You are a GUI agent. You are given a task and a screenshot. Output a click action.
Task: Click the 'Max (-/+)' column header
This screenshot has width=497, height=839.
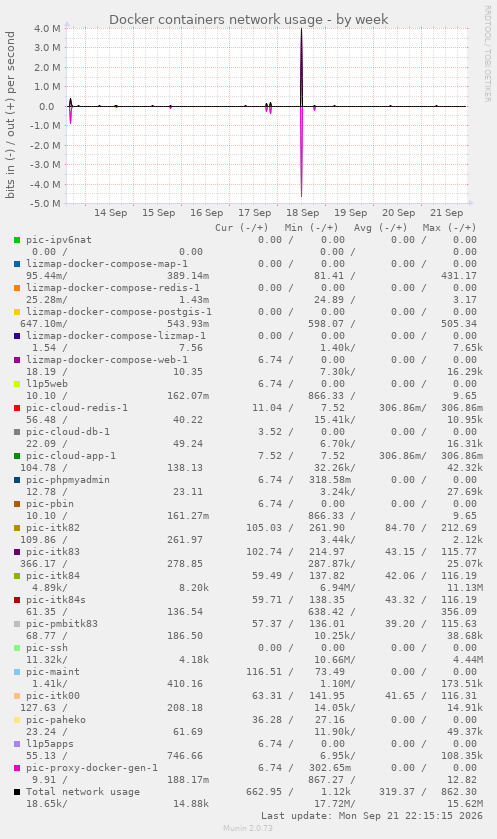click(449, 228)
